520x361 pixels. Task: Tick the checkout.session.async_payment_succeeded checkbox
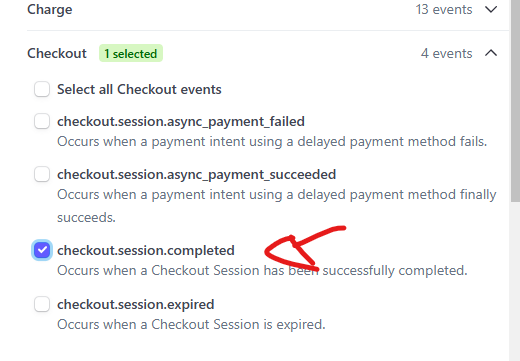(42, 174)
